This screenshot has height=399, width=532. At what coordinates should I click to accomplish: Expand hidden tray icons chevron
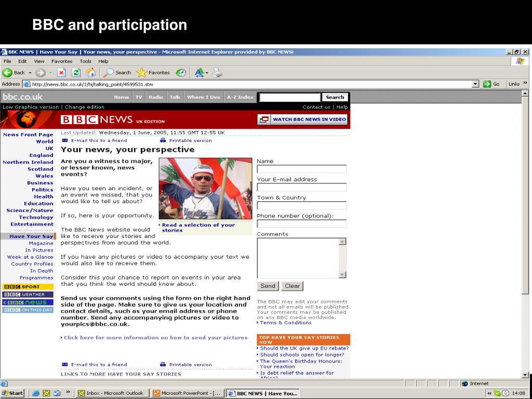tap(489, 394)
